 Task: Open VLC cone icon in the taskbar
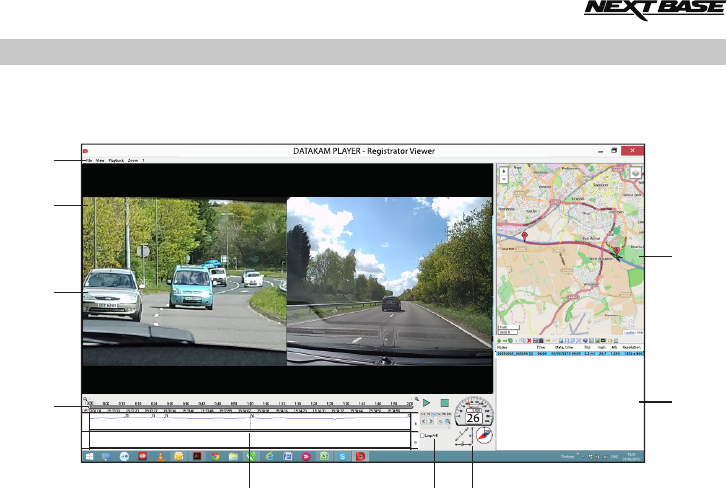tap(160, 456)
